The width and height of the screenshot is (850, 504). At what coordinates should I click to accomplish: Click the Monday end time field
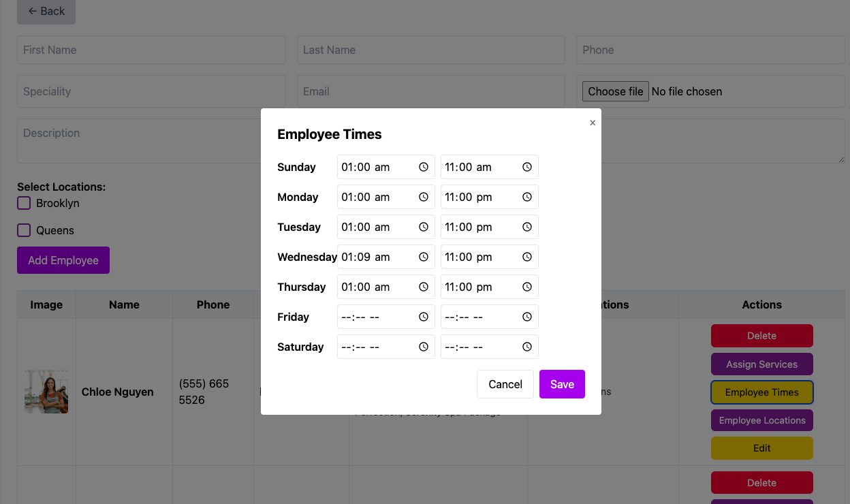click(x=480, y=197)
